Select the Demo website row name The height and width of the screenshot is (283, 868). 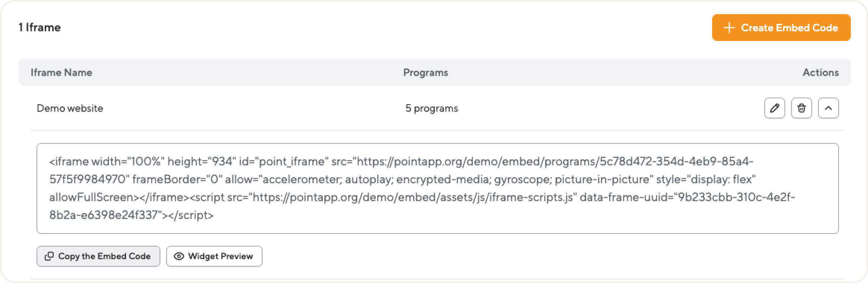point(70,108)
